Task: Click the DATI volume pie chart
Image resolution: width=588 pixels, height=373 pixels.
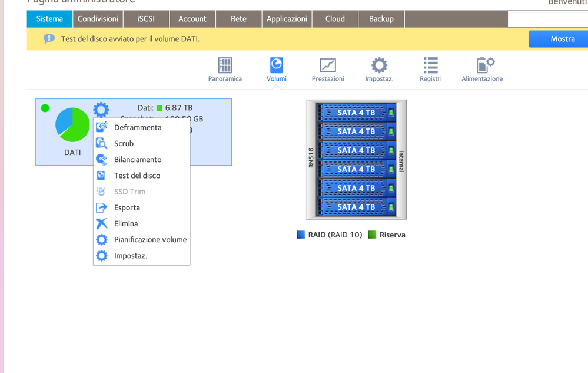Action: 72,125
